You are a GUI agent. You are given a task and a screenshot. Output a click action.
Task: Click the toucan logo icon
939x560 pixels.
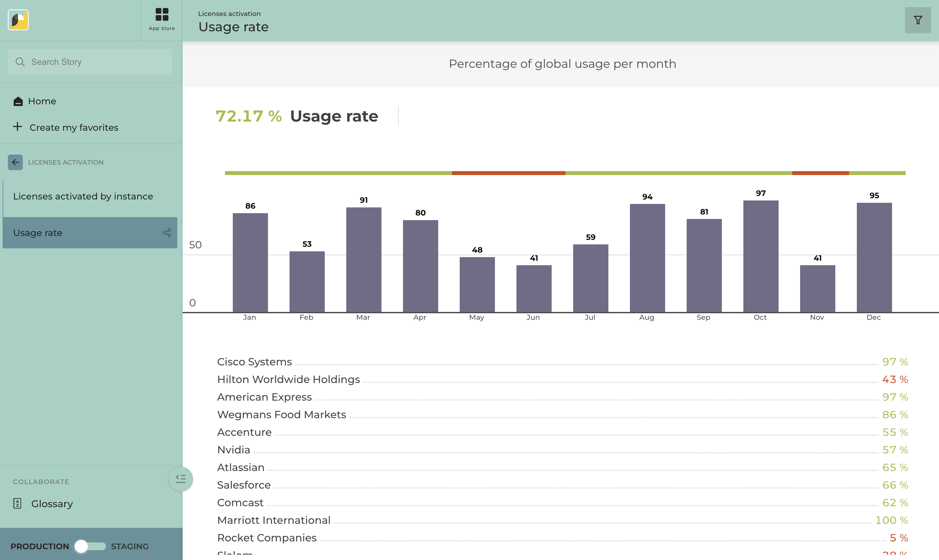click(x=18, y=20)
